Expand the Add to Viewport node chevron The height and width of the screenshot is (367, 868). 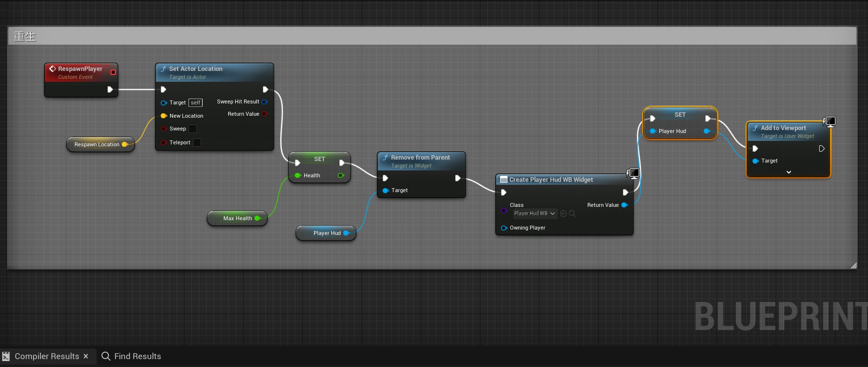(x=789, y=172)
